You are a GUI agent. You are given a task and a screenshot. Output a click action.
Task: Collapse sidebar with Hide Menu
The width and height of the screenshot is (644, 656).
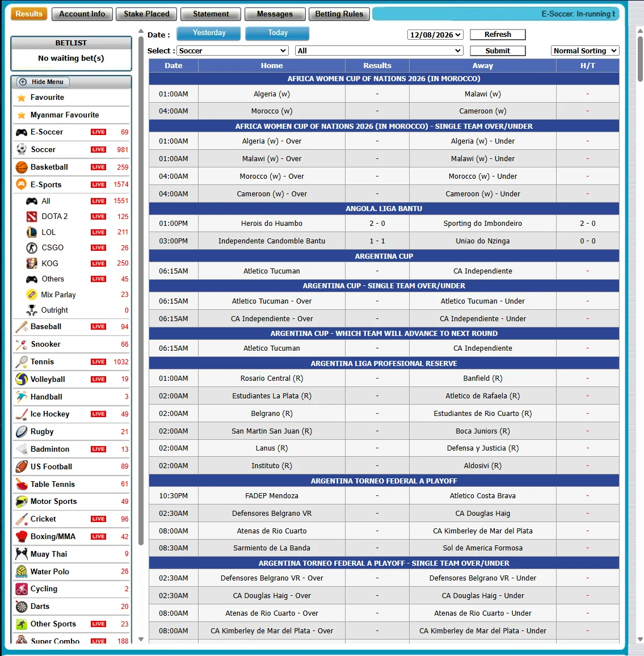(x=43, y=82)
